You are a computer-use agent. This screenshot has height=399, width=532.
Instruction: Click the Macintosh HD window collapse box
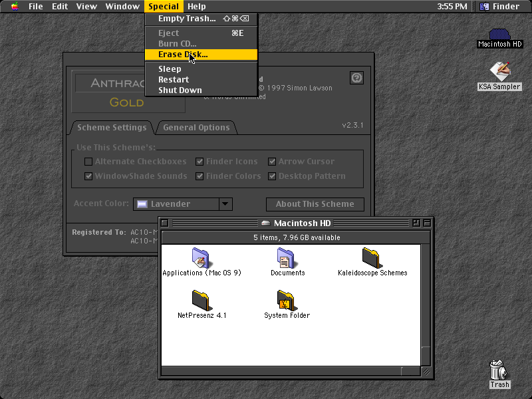point(427,223)
